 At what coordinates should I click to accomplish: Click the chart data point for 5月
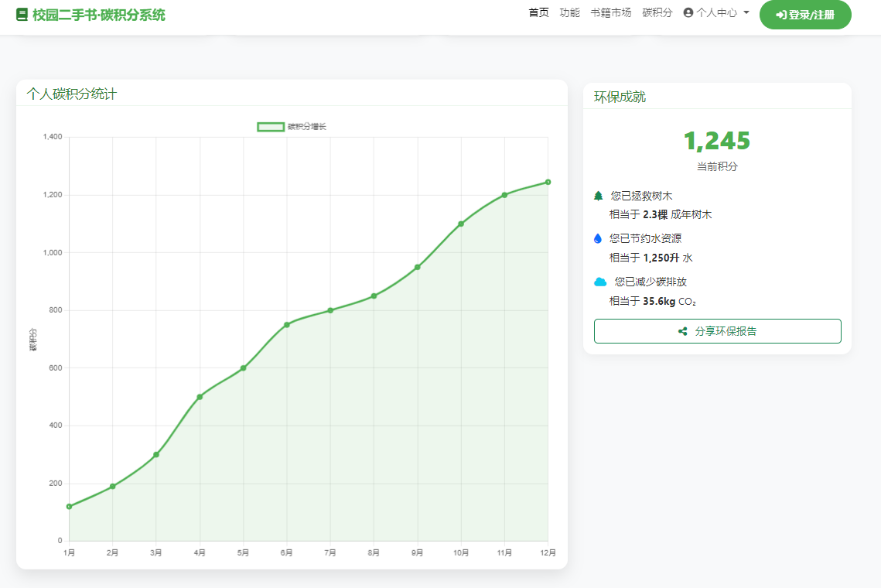244,368
